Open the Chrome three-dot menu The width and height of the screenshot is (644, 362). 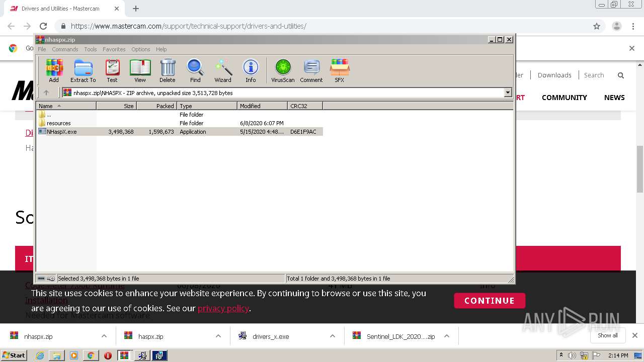point(633,26)
